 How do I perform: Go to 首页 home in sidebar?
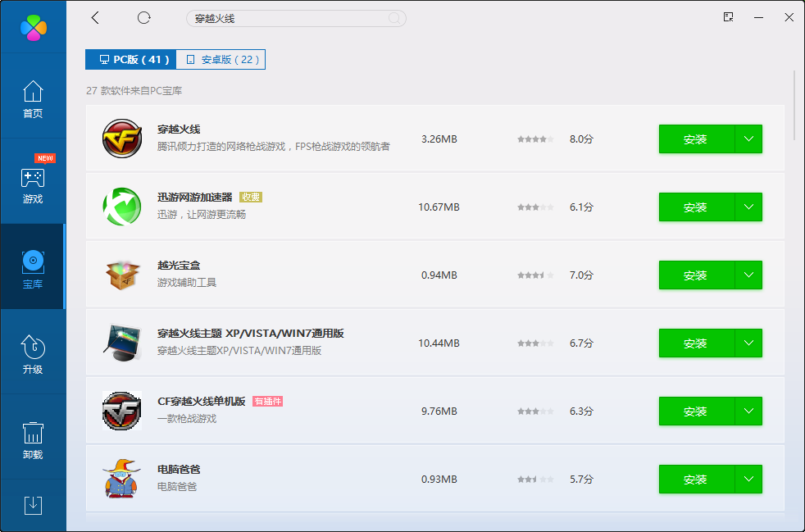(x=33, y=100)
